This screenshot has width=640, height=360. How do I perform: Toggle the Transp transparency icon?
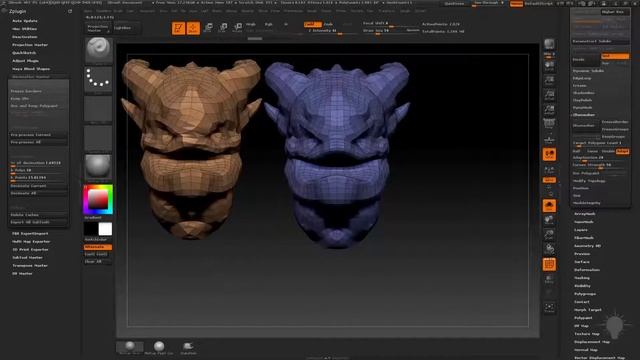click(549, 279)
